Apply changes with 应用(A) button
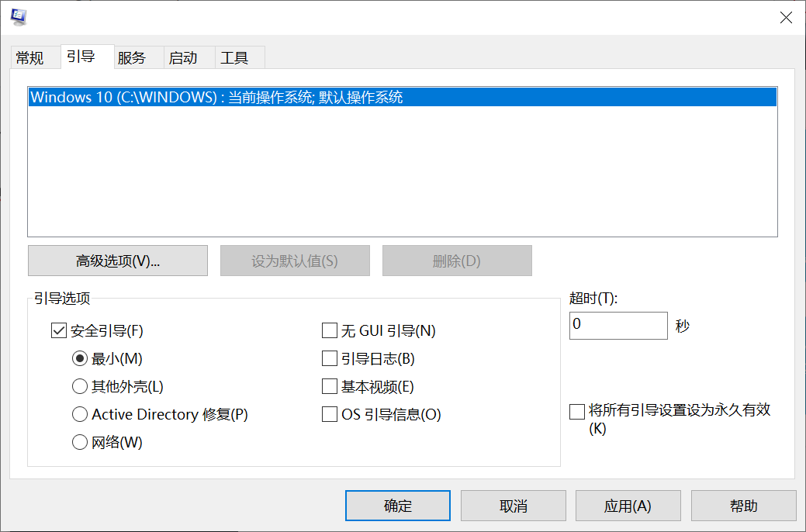 [x=628, y=506]
